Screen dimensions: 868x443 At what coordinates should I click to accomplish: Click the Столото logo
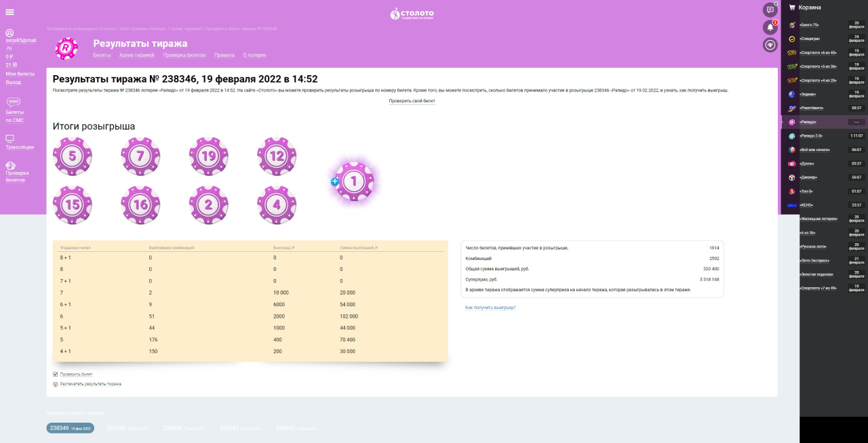(412, 14)
